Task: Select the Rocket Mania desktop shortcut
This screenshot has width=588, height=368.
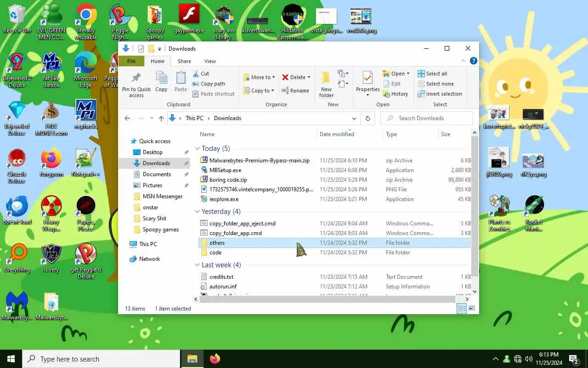Action: tap(534, 213)
